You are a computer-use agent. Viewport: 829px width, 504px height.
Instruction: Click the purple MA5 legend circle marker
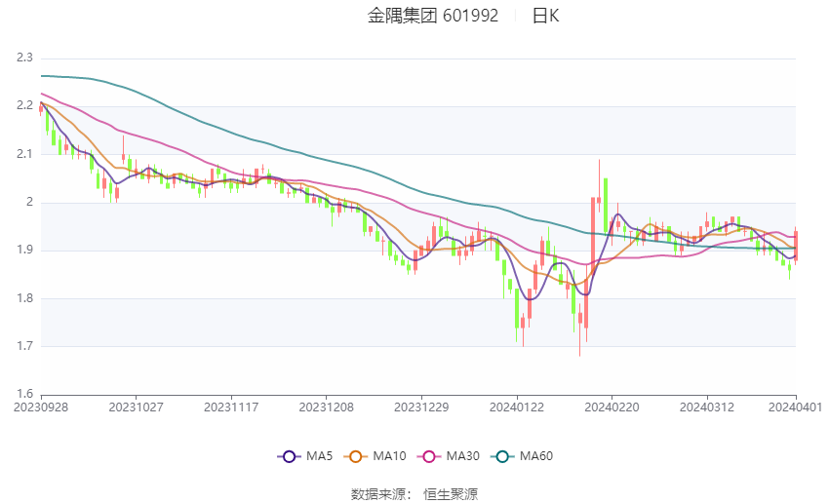[x=288, y=455]
